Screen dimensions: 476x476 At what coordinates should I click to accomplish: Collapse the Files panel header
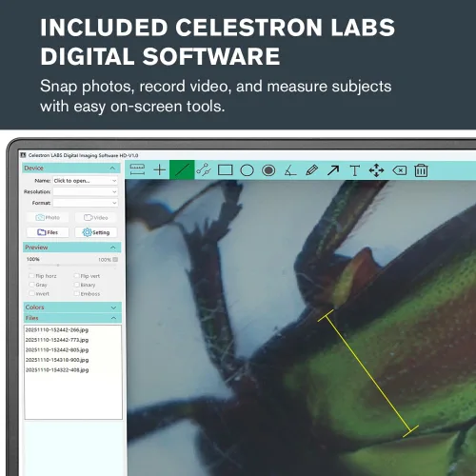click(x=72, y=318)
